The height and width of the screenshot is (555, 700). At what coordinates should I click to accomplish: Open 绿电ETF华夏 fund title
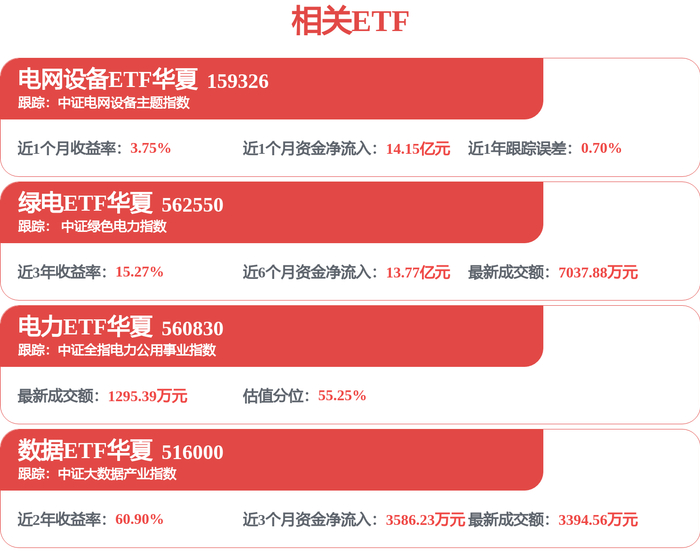[85, 203]
